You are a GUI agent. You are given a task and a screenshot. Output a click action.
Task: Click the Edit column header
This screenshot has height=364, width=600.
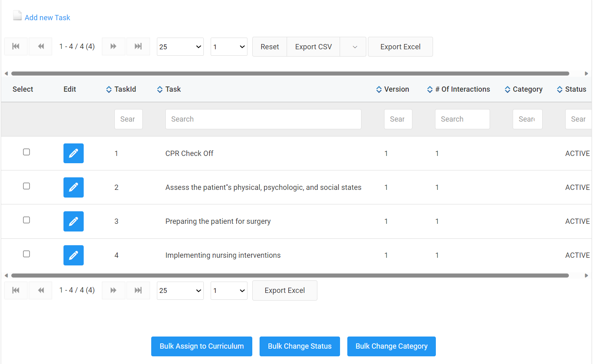pos(70,89)
